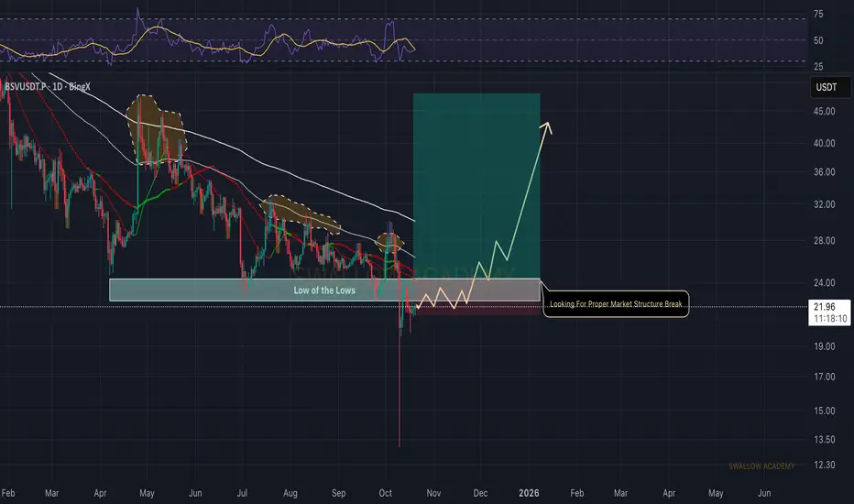Click the Nov marker on time axis
This screenshot has height=504, width=854.
[433, 493]
